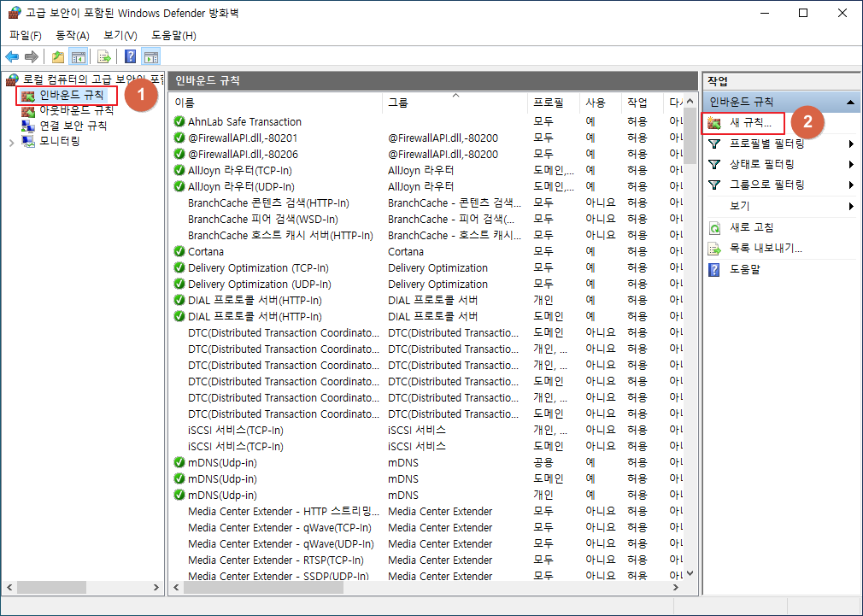Click rule list horizontal scrollbar right arrow
This screenshot has width=863, height=616.
675,587
